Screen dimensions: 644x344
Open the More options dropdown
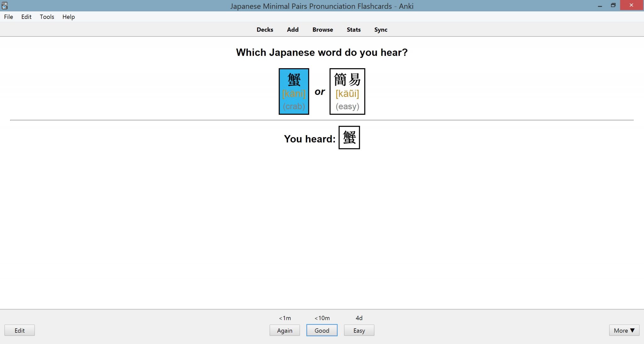(624, 330)
